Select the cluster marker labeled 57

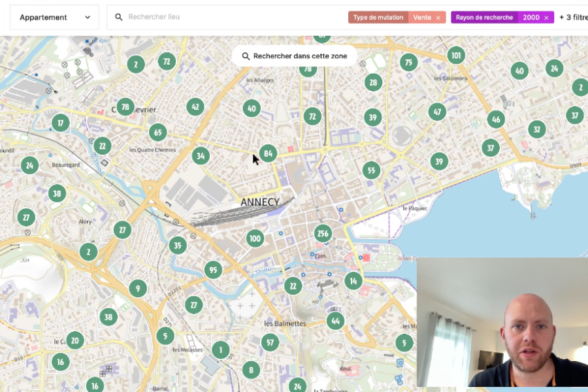click(270, 342)
